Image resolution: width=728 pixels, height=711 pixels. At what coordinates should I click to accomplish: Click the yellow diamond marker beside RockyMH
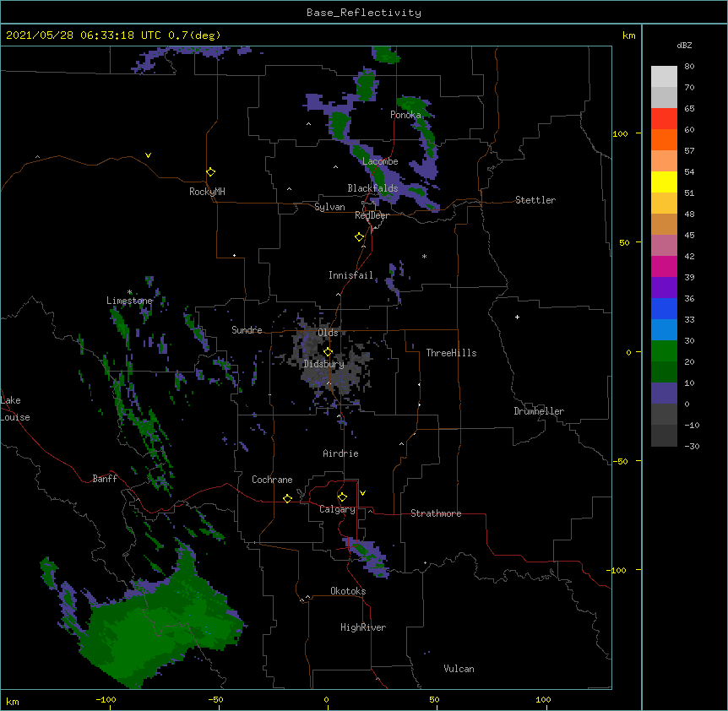pyautogui.click(x=210, y=172)
